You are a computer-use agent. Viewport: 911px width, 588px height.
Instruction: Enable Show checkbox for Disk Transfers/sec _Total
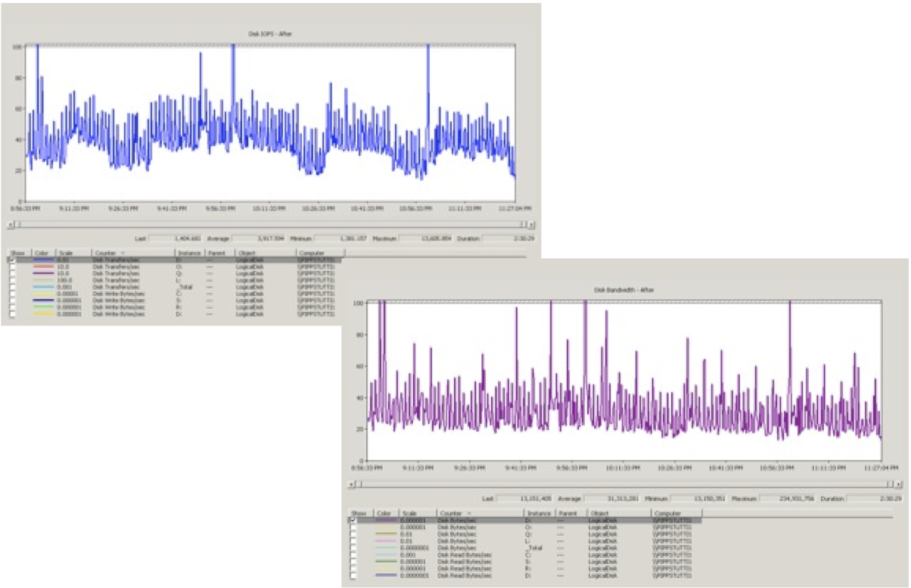(11, 288)
